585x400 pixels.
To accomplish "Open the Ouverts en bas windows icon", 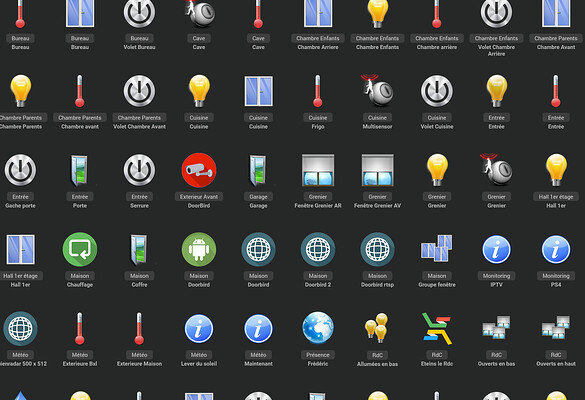I will click(497, 327).
